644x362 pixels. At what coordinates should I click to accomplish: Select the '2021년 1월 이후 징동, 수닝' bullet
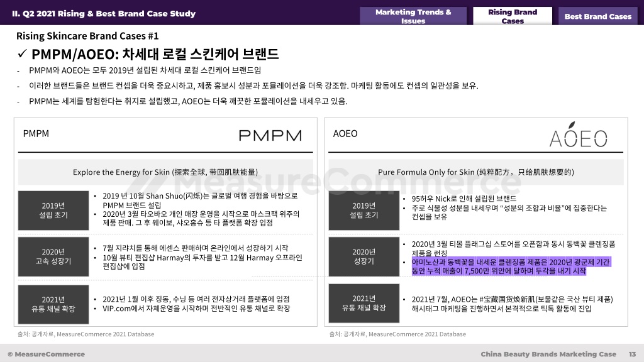[196, 299]
